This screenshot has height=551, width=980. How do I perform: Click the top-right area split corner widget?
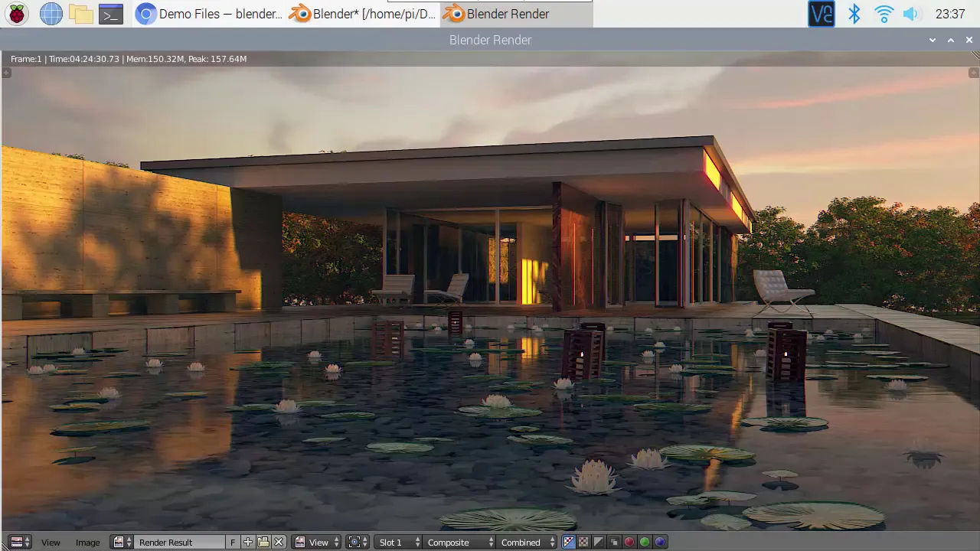[x=974, y=73]
